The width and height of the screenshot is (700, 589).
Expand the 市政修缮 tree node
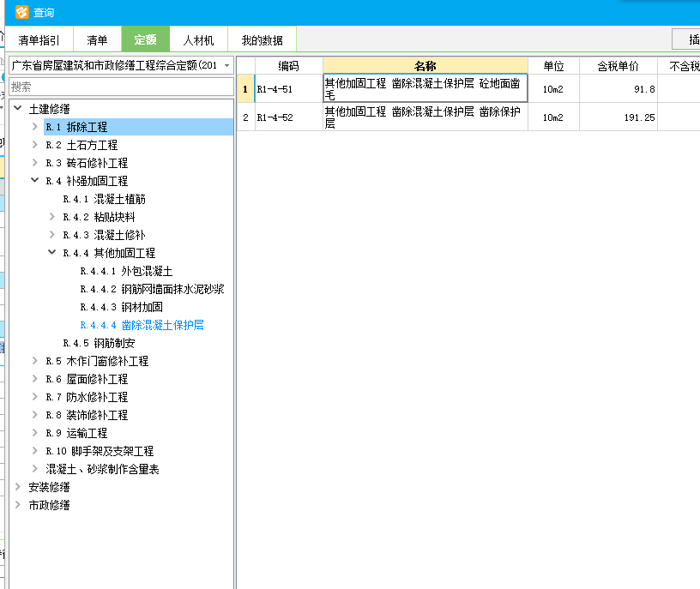[x=18, y=505]
